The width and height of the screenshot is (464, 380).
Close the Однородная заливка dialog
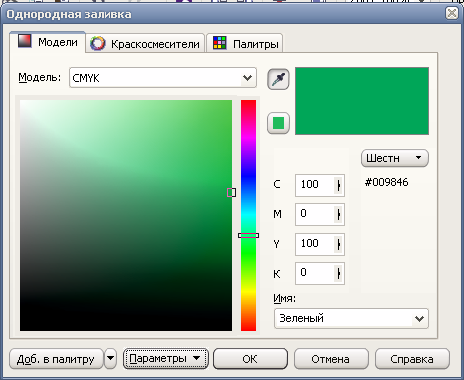tap(452, 13)
